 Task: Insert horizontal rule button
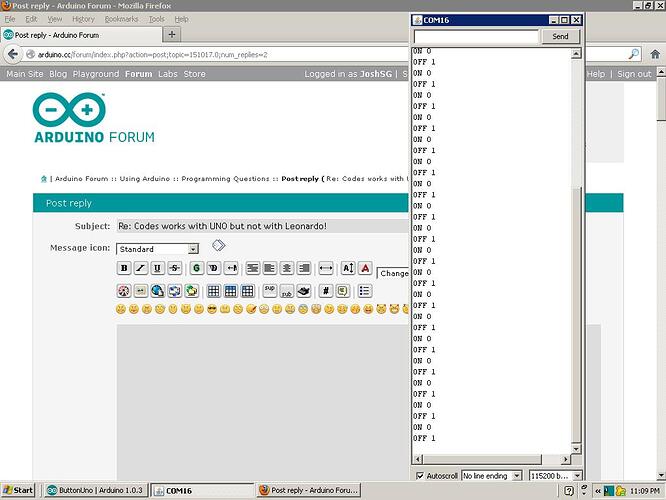(x=326, y=268)
